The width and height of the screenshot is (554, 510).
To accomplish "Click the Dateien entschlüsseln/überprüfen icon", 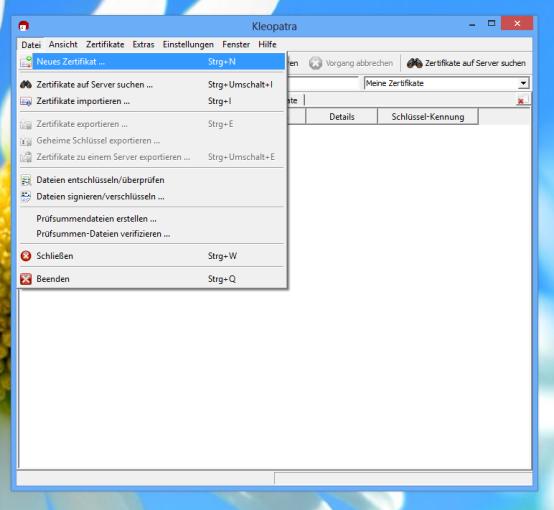I will click(x=26, y=180).
